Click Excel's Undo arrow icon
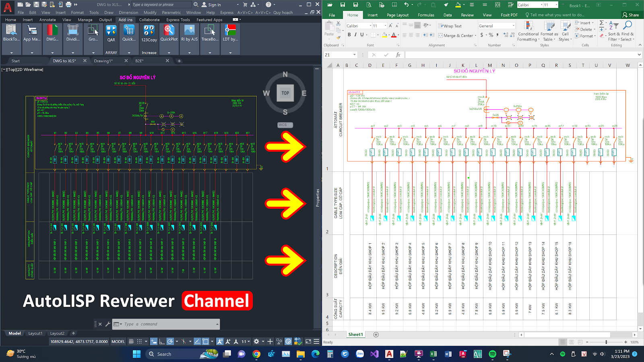644x362 pixels. coord(406,5)
